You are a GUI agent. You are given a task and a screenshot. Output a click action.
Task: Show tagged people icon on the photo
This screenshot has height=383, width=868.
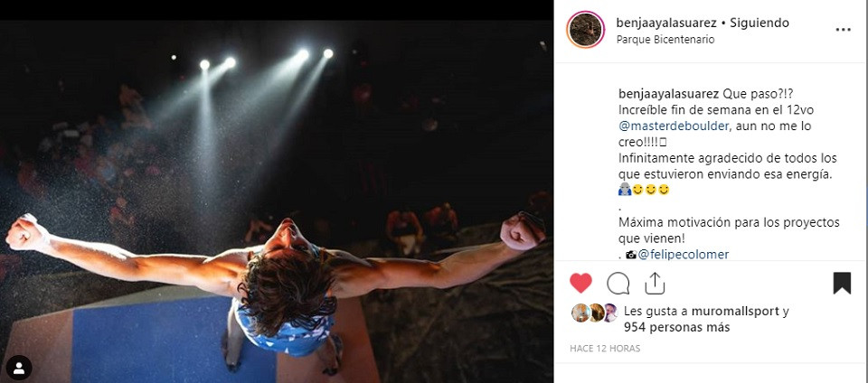coord(19,368)
